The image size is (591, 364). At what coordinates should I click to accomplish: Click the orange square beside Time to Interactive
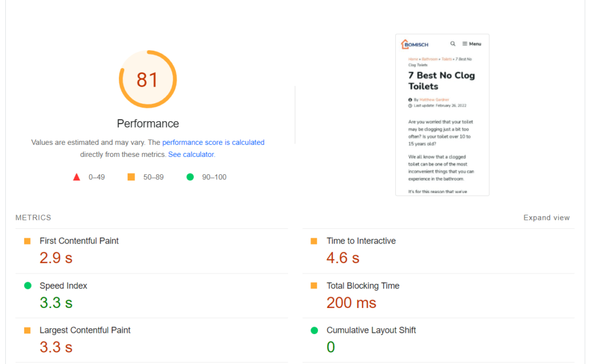pos(314,241)
